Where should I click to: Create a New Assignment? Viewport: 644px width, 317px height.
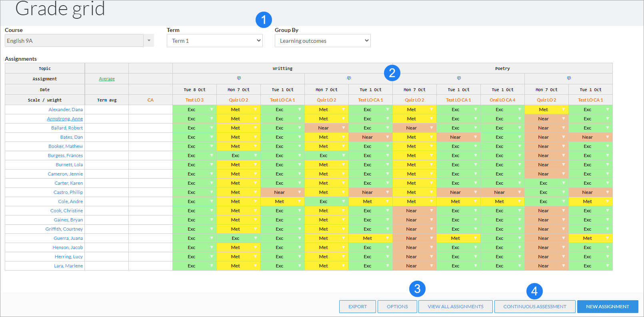tap(608, 307)
